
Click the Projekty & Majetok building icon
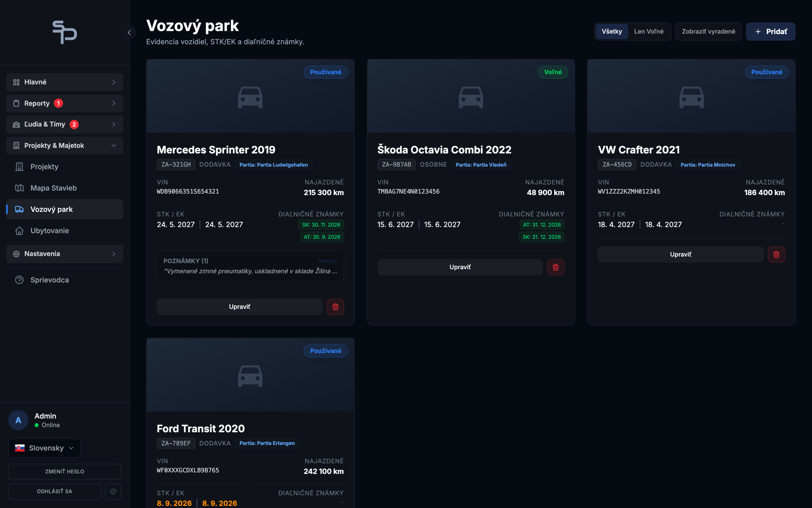[x=16, y=145]
